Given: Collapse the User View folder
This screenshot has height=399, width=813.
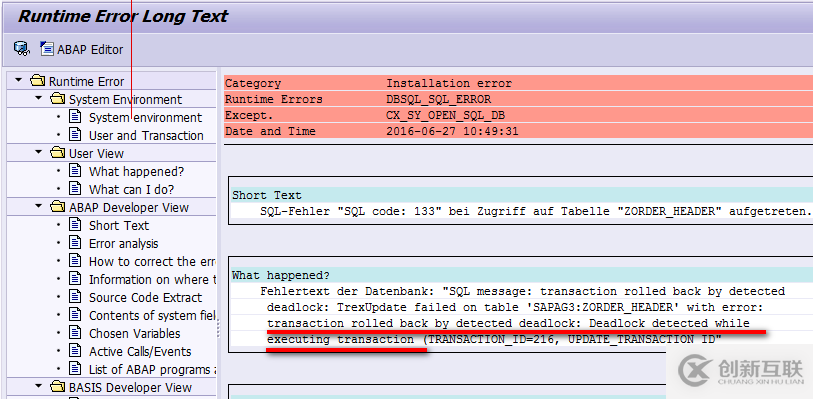Looking at the screenshot, I should [38, 152].
